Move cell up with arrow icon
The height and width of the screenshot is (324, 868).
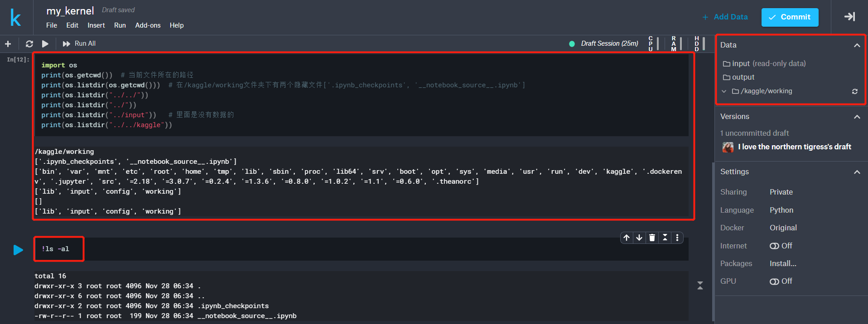click(x=627, y=238)
